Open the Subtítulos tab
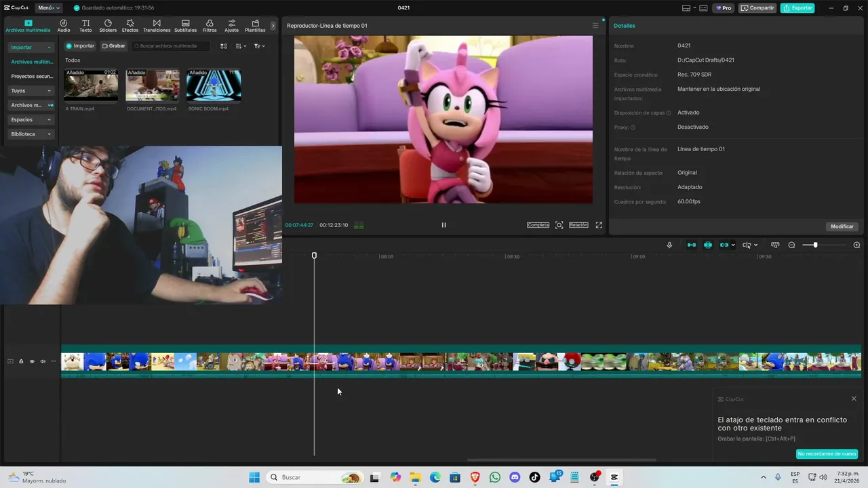Viewport: 868px width, 488px height. 185,26
